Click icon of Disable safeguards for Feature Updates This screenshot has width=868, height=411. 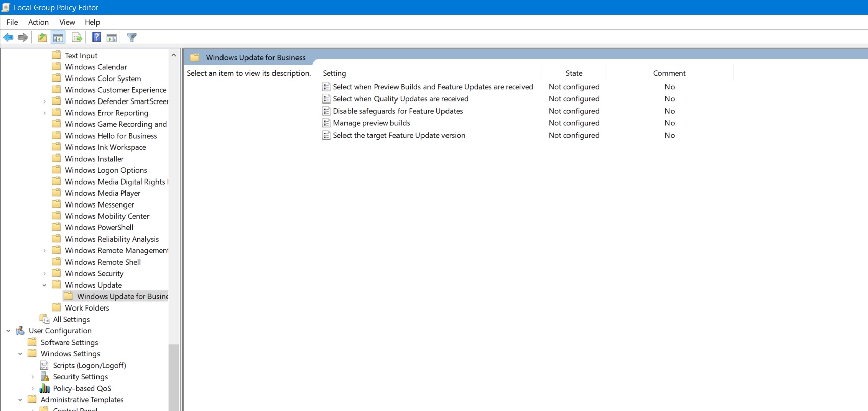coord(326,111)
